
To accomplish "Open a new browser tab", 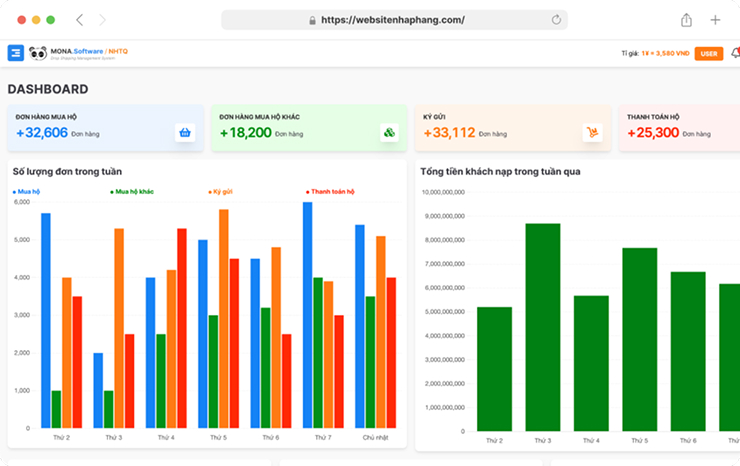I will [x=715, y=19].
